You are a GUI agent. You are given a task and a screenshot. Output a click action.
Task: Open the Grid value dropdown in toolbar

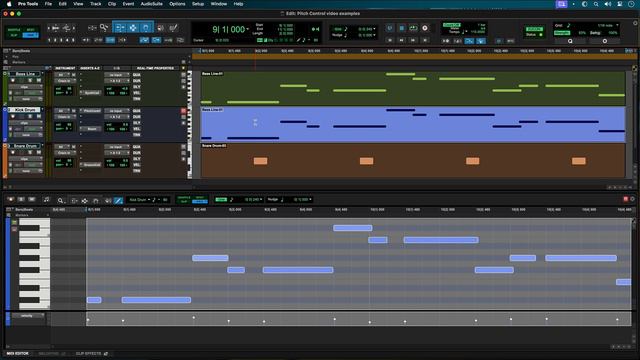pyautogui.click(x=374, y=29)
